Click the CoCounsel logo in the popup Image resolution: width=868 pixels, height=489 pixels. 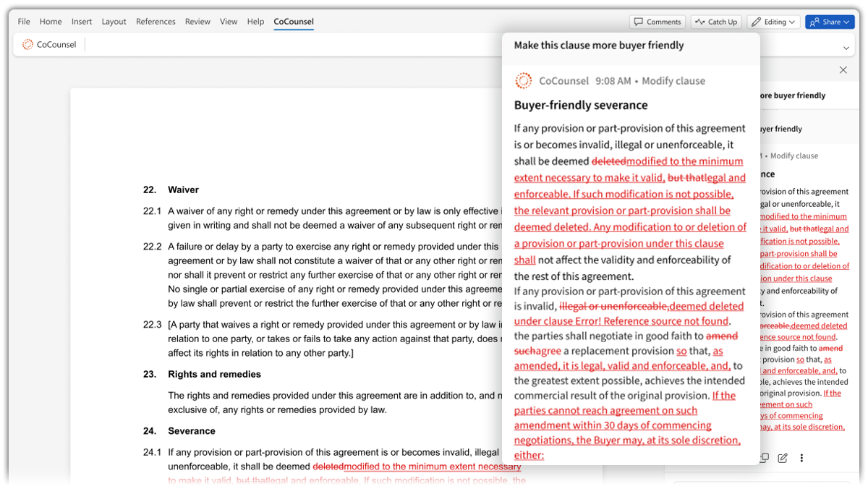[523, 81]
